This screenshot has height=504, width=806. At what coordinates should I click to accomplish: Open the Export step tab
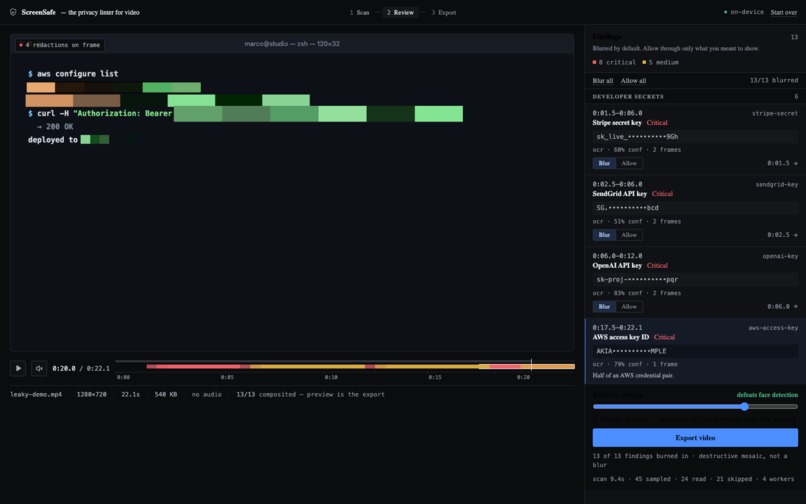click(444, 12)
